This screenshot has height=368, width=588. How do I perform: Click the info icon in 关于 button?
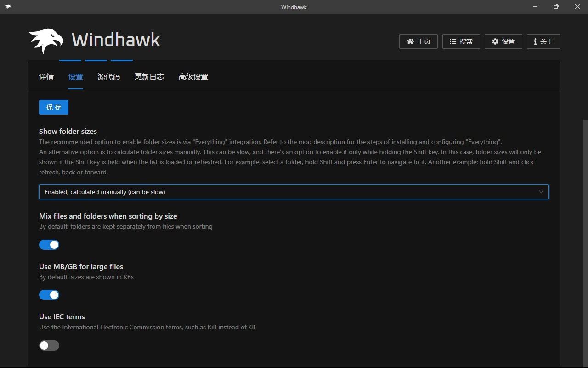click(535, 41)
